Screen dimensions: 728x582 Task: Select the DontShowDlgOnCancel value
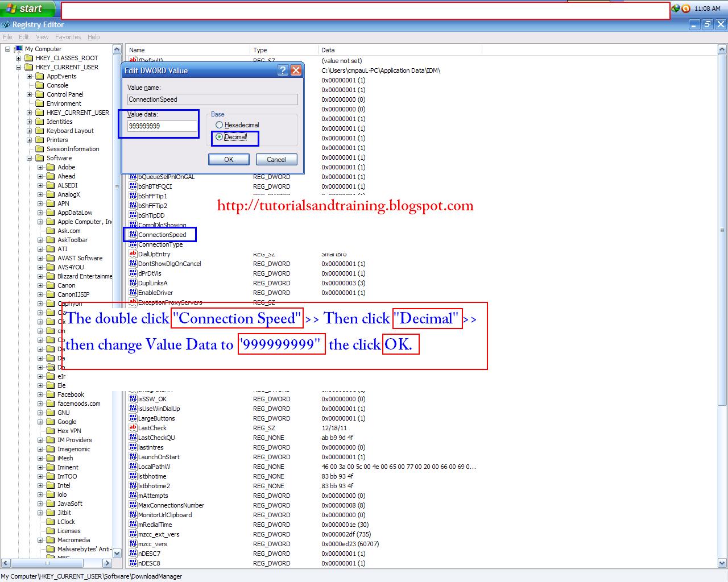169,264
